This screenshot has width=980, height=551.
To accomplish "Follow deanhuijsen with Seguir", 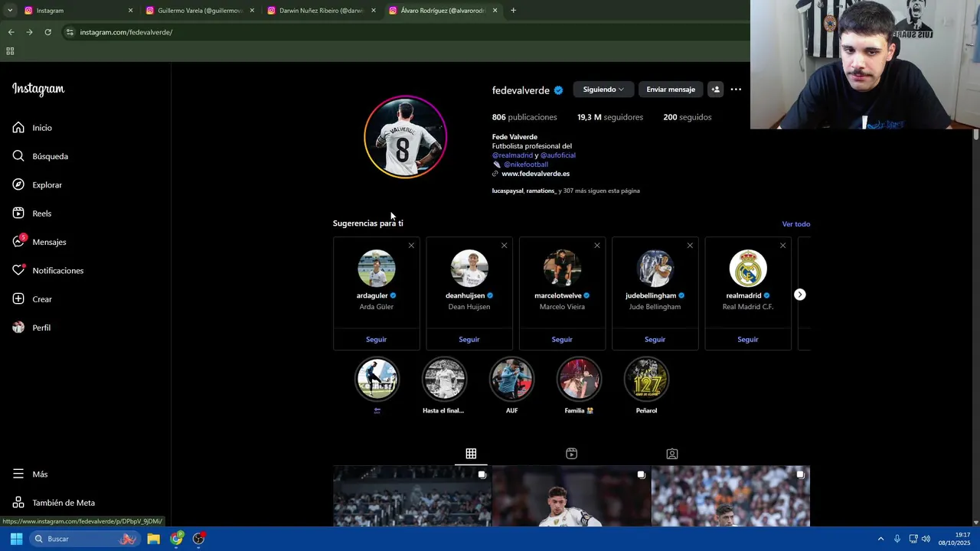I will pyautogui.click(x=469, y=340).
